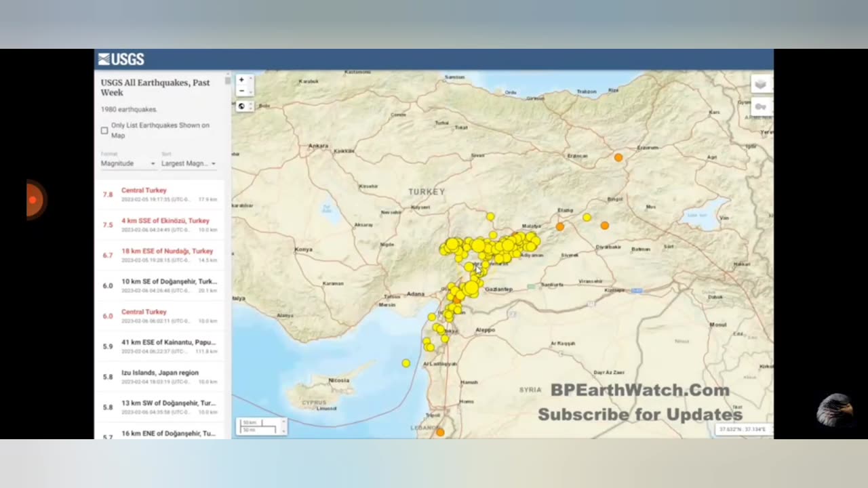Open the map legend key button

[760, 106]
